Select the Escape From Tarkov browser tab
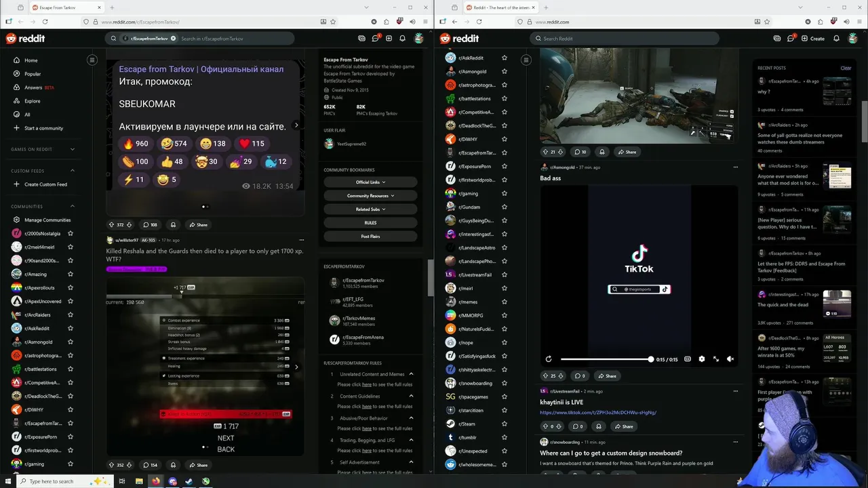868x488 pixels. click(x=68, y=7)
